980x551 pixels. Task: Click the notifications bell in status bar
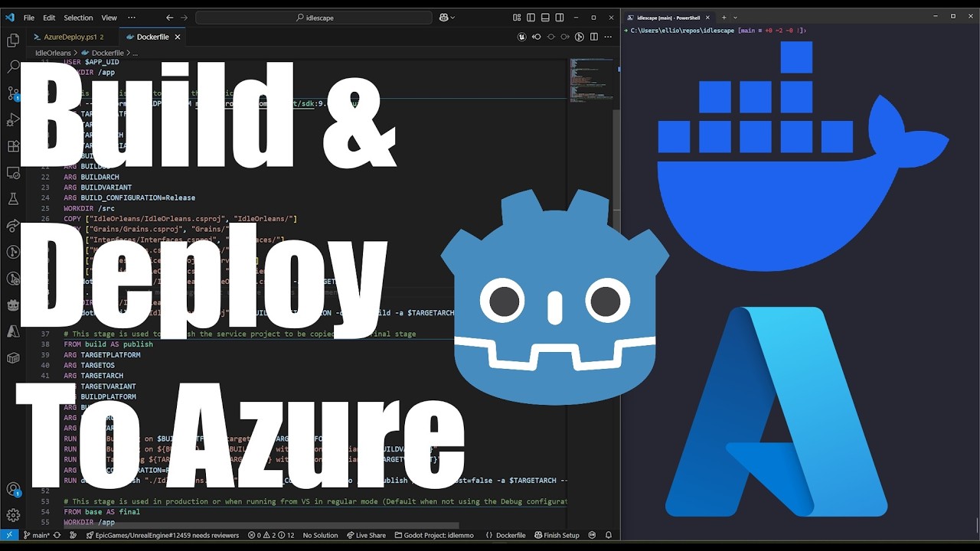coord(609,535)
